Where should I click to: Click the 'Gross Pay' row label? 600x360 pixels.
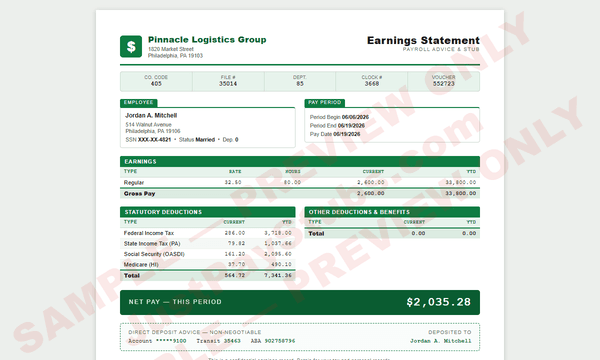[139, 194]
